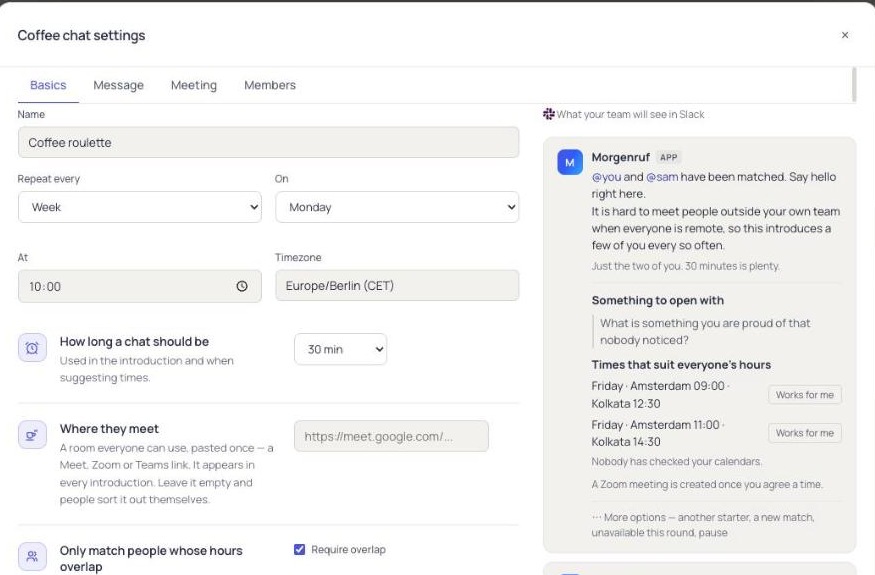Viewport: 875px width, 575px height.
Task: Click the Europe/Berlin (CET) timezone field
Action: 397,286
